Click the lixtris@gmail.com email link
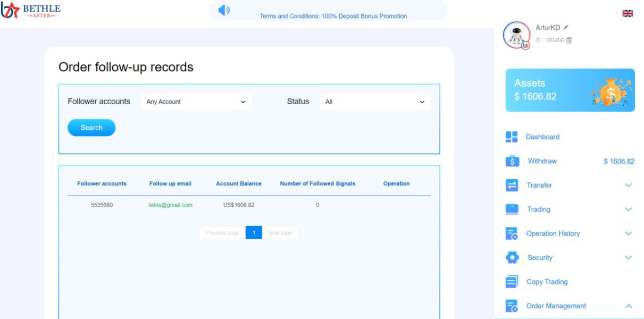The height and width of the screenshot is (319, 644). click(x=170, y=205)
